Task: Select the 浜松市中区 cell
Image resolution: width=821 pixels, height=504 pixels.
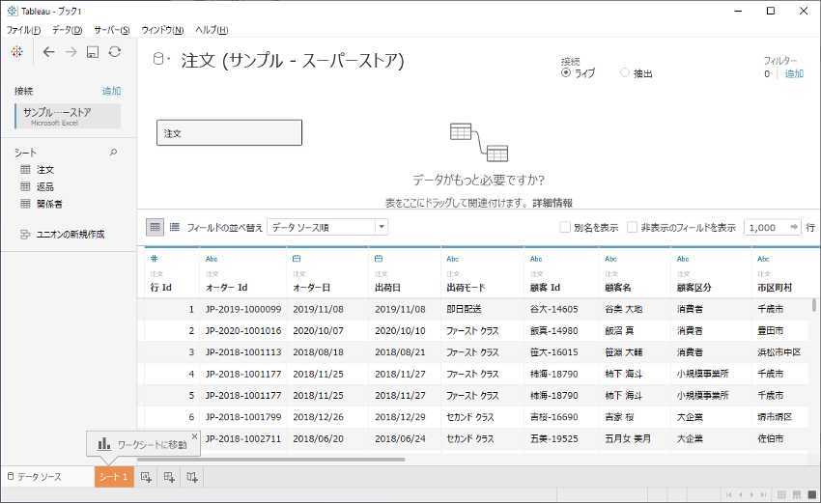Action: 779,352
